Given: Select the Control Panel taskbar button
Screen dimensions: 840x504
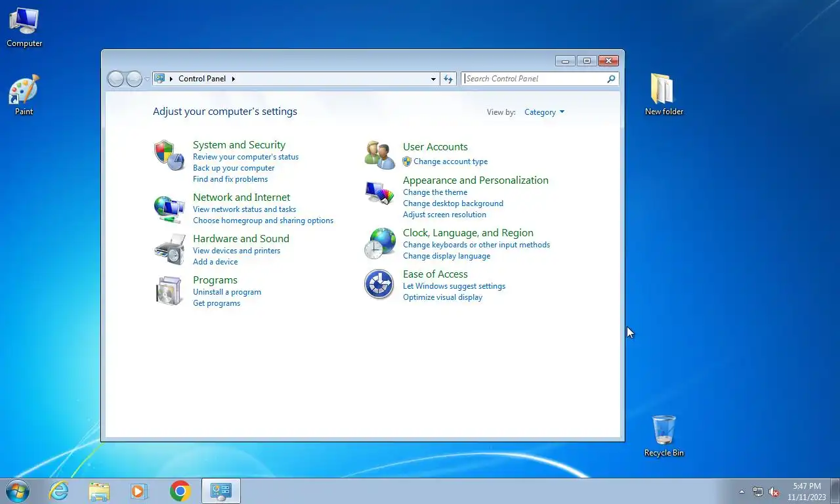Looking at the screenshot, I should 221,491.
